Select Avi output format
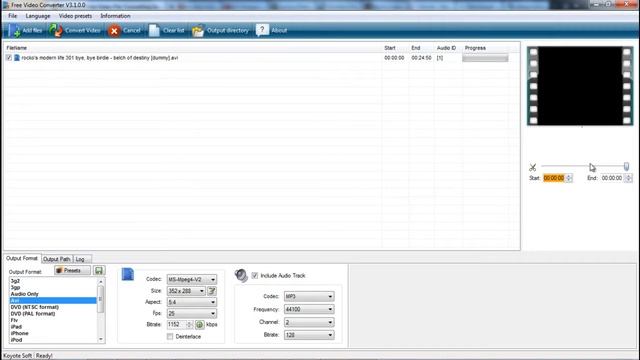Image resolution: width=640 pixels, height=360 pixels. coord(53,300)
